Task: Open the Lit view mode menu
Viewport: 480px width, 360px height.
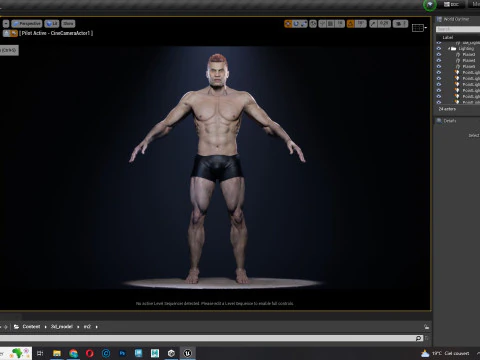Action: [52, 24]
